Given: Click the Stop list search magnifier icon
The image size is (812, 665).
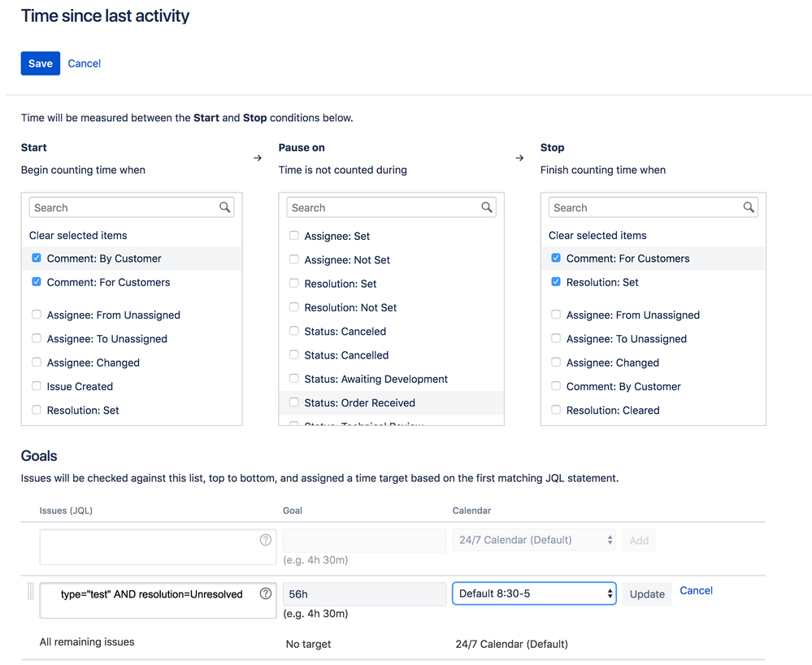Looking at the screenshot, I should coord(749,207).
